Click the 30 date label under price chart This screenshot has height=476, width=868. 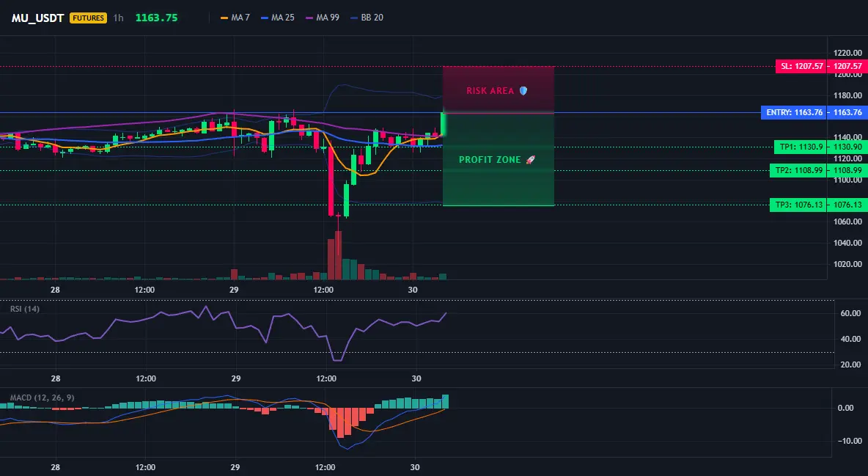coord(413,290)
